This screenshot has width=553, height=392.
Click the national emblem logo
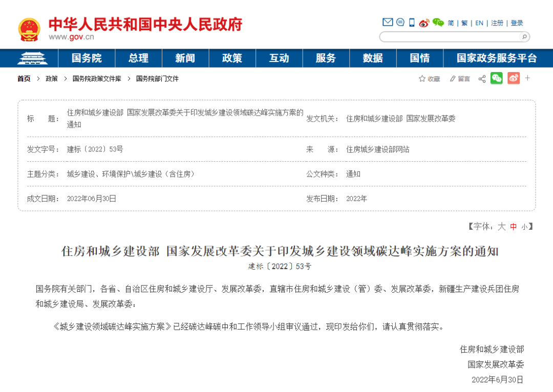[x=29, y=30]
